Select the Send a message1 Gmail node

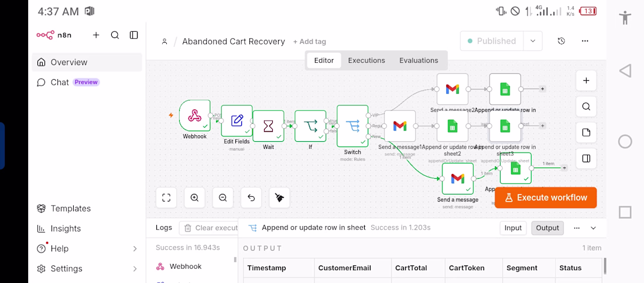point(400,126)
